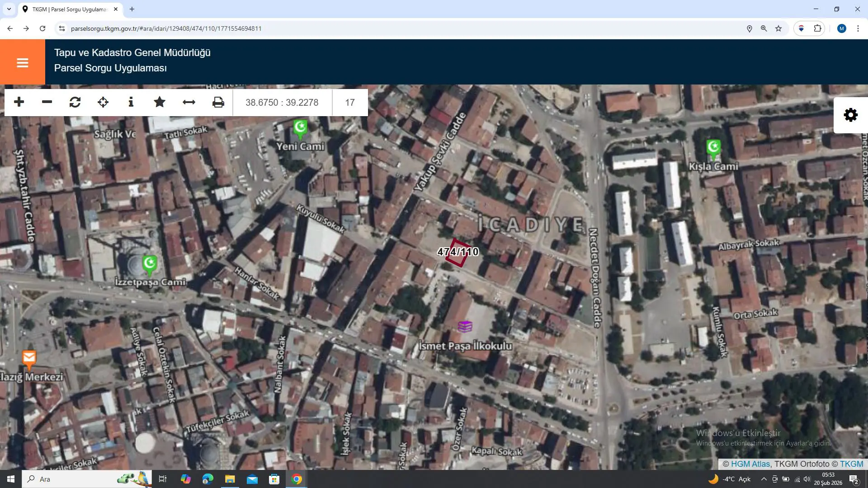This screenshot has width=868, height=488.
Task: Zoom out with the minus tool
Action: (x=47, y=102)
